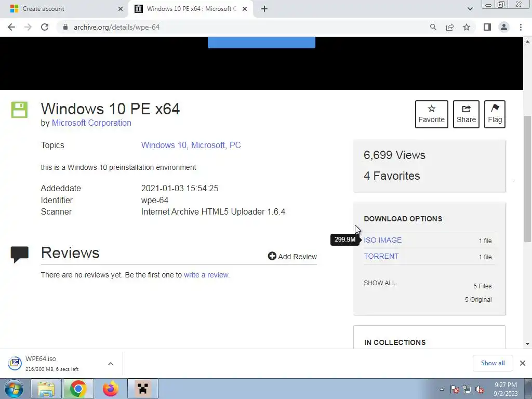Open Minecraft creeper taskbar icon
Screen dimensions: 532x399
pos(143,389)
